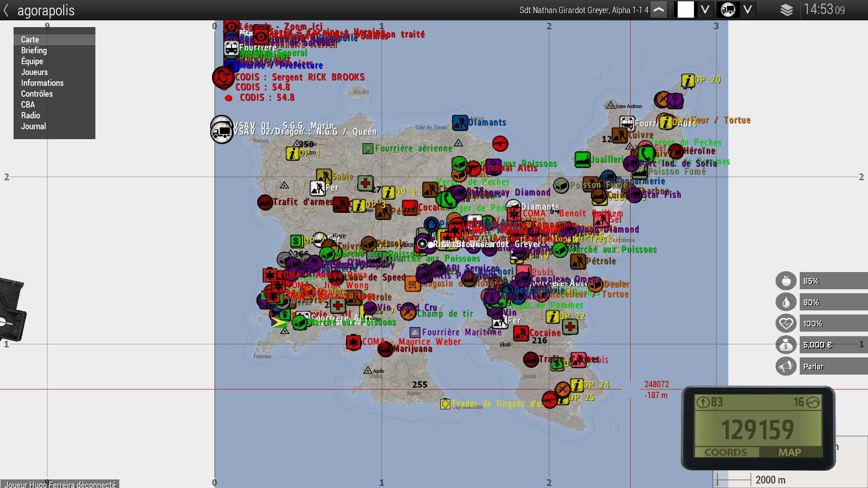This screenshot has height=488, width=868.
Task: Click the Trader de lingots d'or icon
Action: (x=445, y=404)
